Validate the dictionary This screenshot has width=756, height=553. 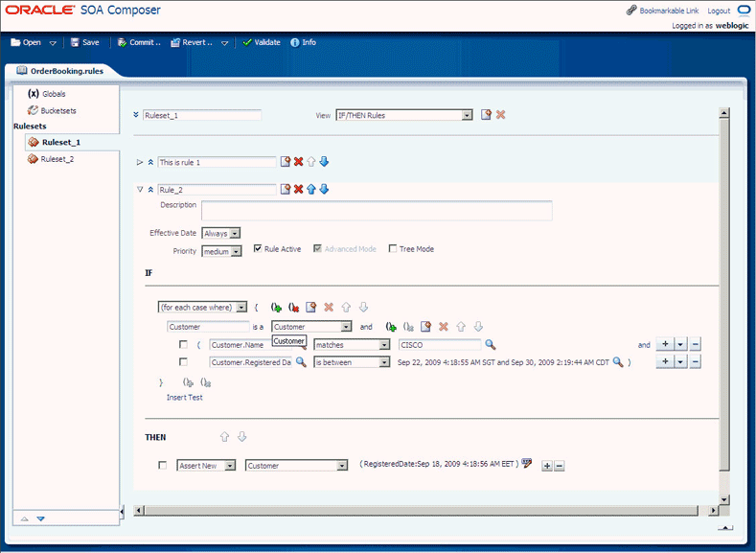click(x=262, y=42)
